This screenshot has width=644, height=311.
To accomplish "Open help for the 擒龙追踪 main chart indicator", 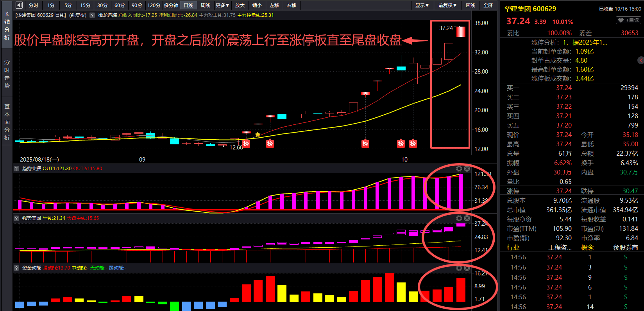I will (92, 15).
